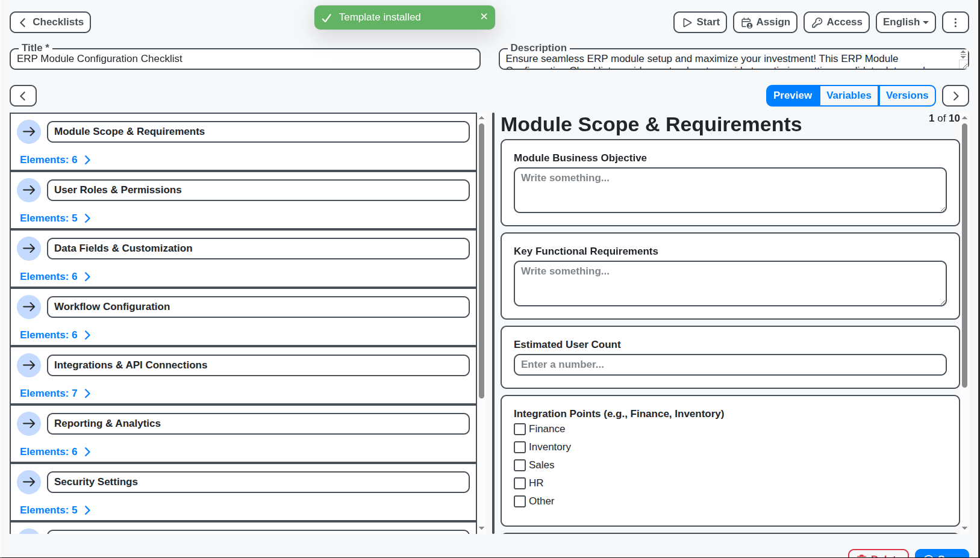Click the Checklists back button
The width and height of the screenshot is (980, 558).
pos(50,22)
